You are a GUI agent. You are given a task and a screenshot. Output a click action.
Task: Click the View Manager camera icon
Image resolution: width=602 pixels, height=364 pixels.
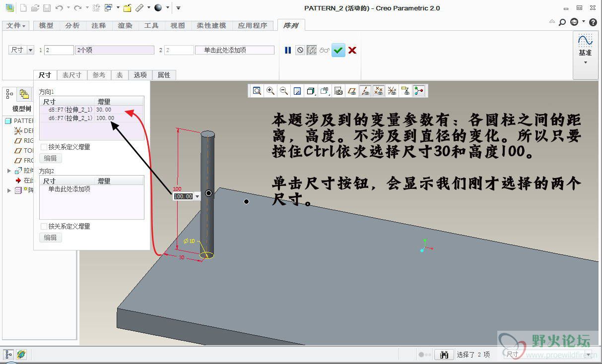(338, 91)
